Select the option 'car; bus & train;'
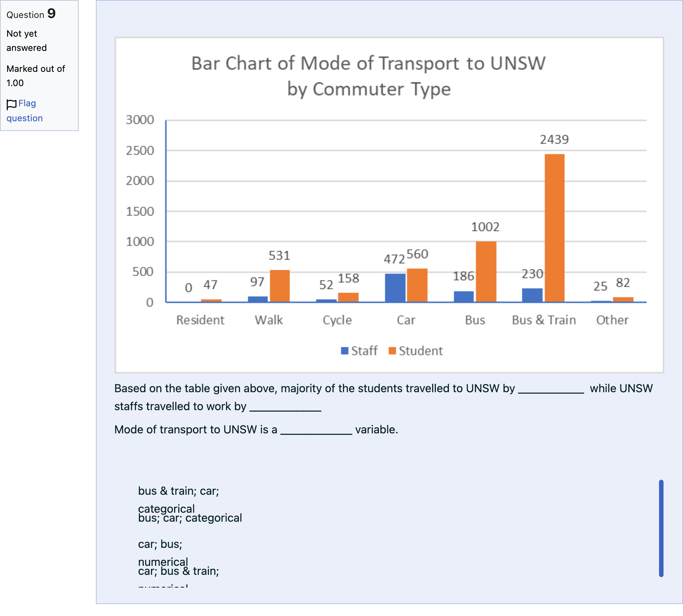Viewport: 683px width, 616px height. pos(178,571)
